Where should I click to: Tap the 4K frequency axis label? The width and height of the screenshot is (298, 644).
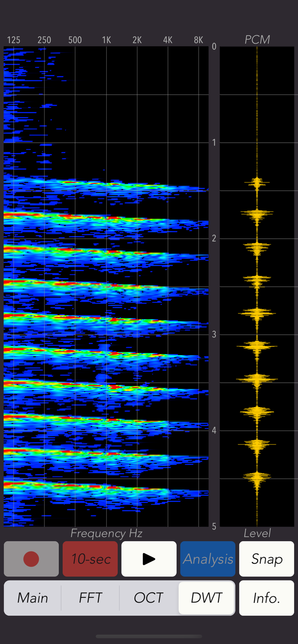(168, 40)
